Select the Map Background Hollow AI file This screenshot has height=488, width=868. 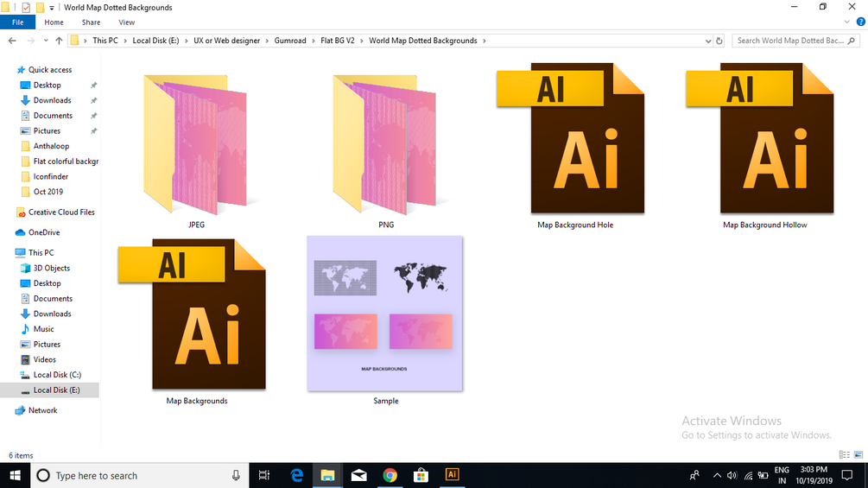pyautogui.click(x=760, y=138)
